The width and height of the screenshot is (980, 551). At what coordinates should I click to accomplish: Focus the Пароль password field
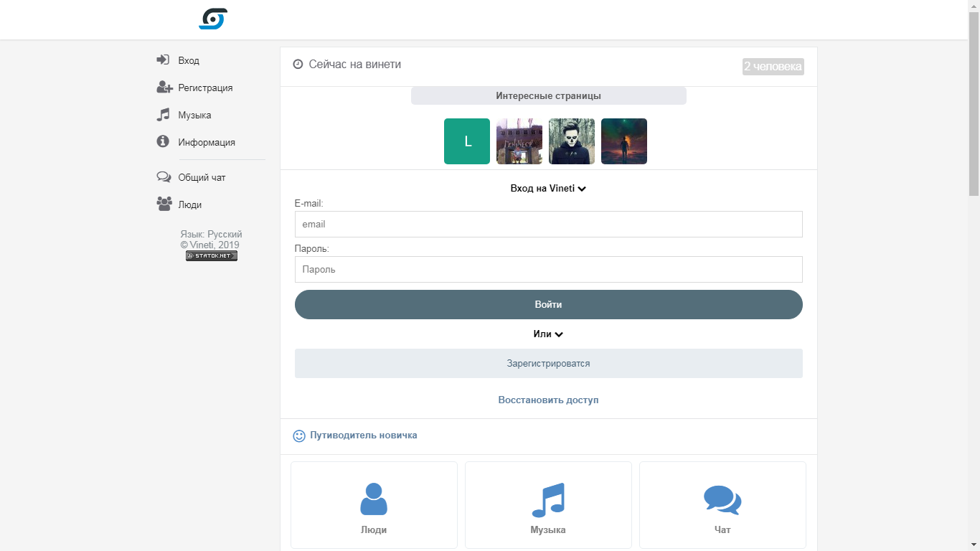pyautogui.click(x=548, y=269)
